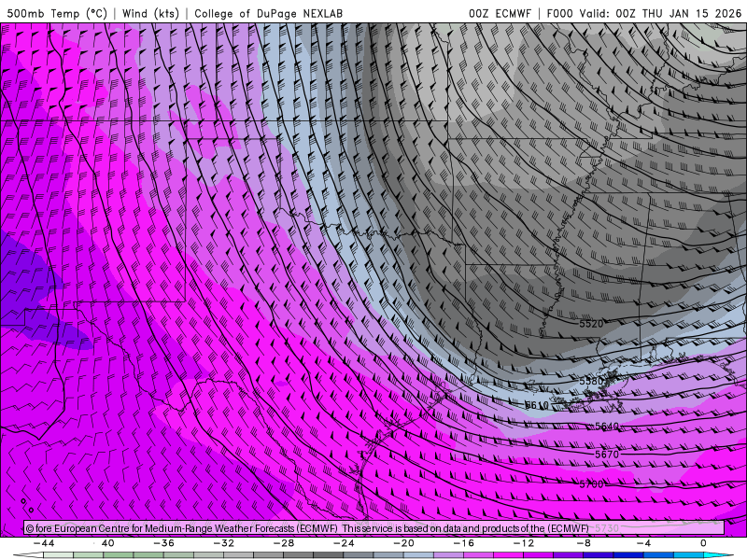Screen dimensions: 747x560
Task: Click the '500mb Temp (°C)' title text
Action: 56,14
